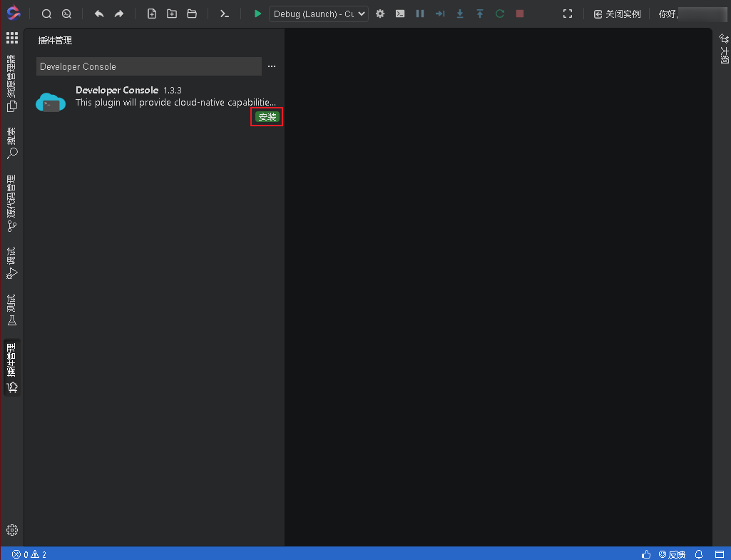Click the 1.3.3 version number text
This screenshot has width=731, height=560.
(173, 91)
